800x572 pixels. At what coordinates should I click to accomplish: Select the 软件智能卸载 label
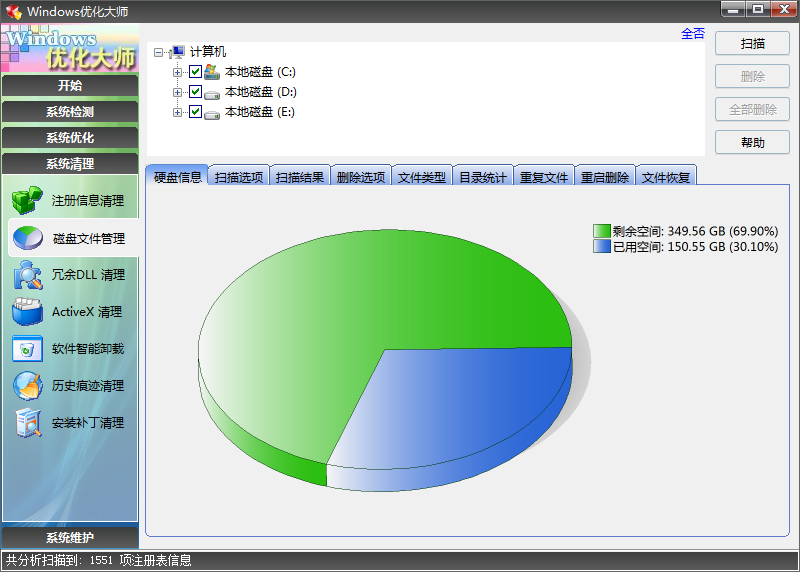(x=88, y=349)
